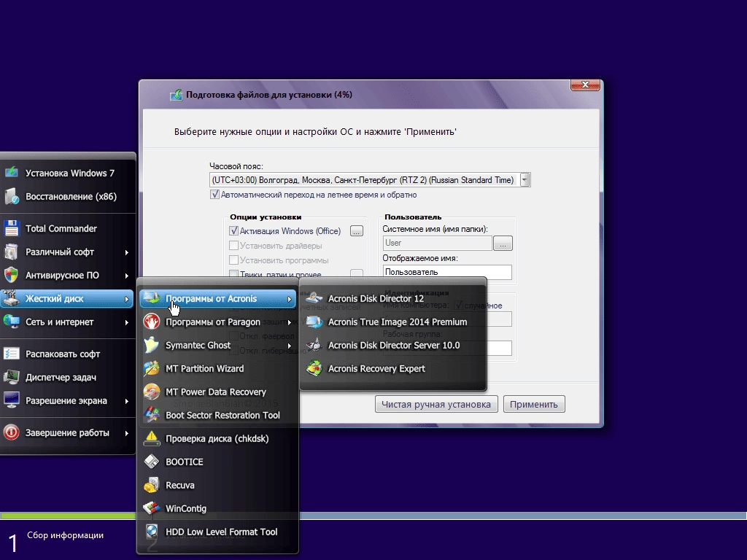Click the HDD Low Level Format Tool icon
The image size is (747, 560).
pyautogui.click(x=152, y=532)
